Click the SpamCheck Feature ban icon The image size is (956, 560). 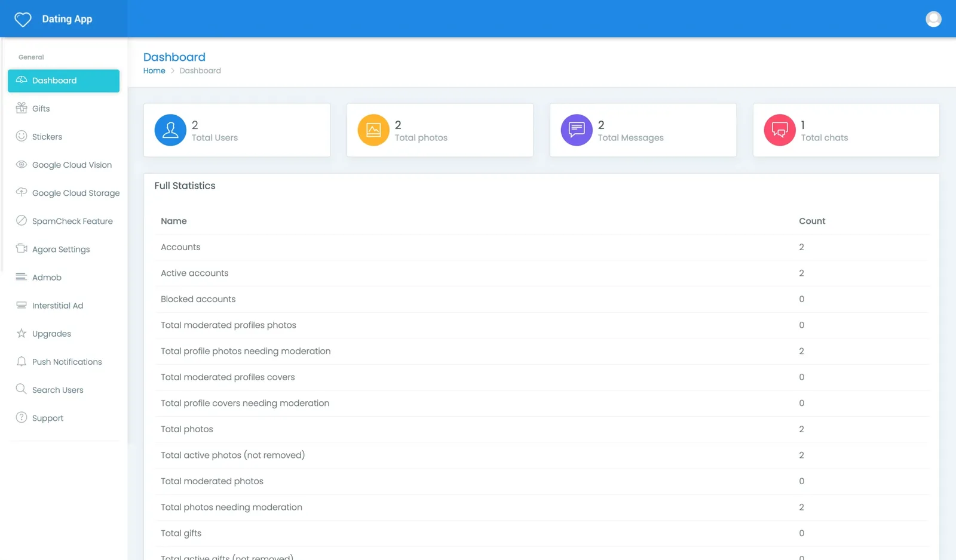[x=22, y=220]
